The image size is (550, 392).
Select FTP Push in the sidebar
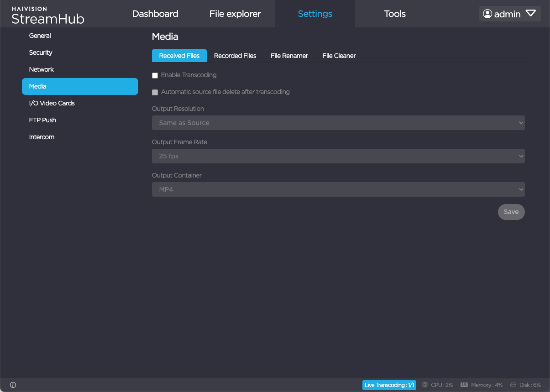tap(42, 120)
